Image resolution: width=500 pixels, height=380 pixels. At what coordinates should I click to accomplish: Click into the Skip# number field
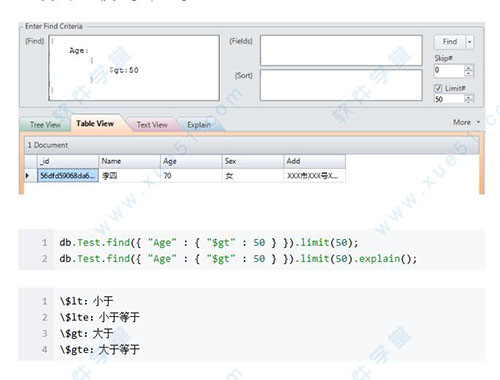click(x=449, y=71)
